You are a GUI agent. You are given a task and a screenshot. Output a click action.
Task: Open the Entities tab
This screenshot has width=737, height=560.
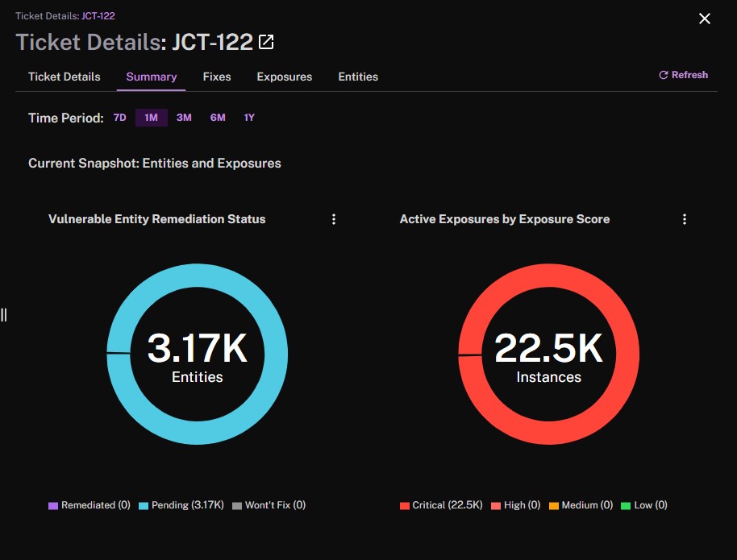(358, 77)
